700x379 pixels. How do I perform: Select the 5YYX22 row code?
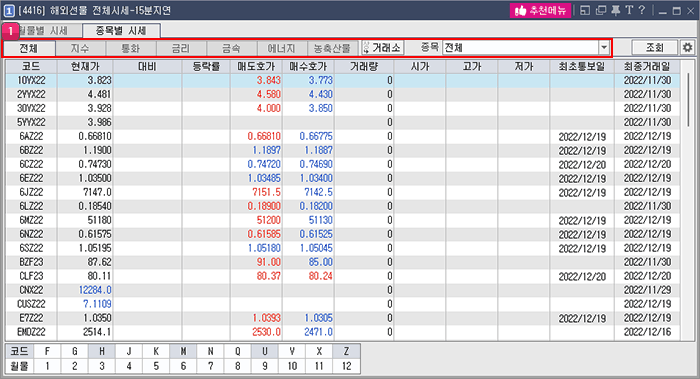[31, 122]
